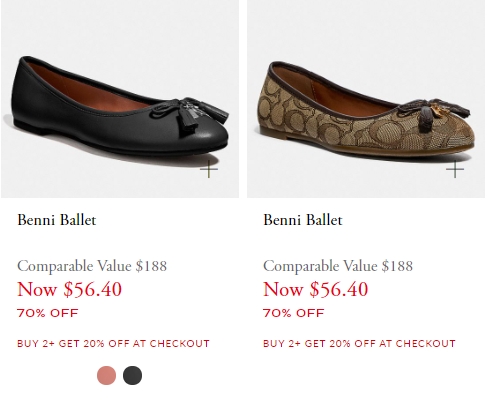
Task: Click the right 70% OFF label
Action: pyautogui.click(x=294, y=313)
